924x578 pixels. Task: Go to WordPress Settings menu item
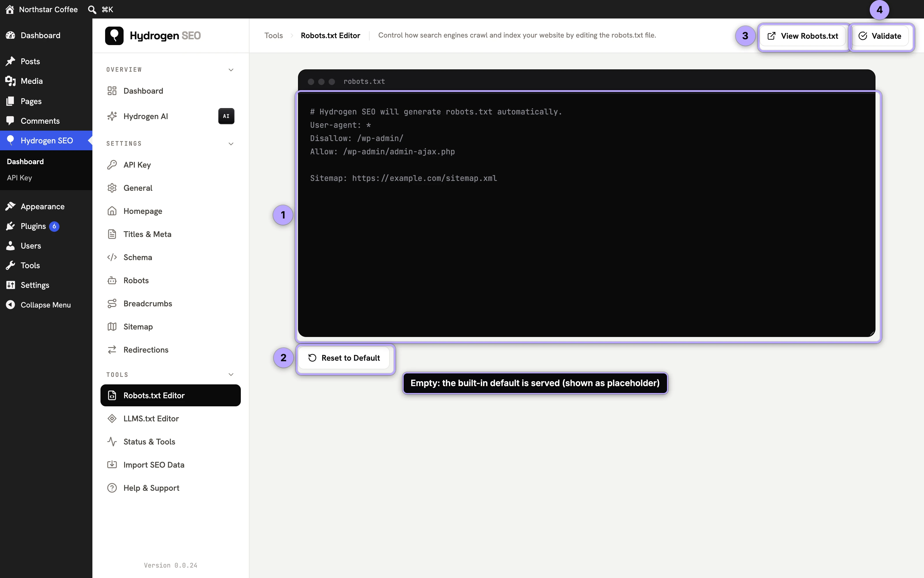coord(46,285)
